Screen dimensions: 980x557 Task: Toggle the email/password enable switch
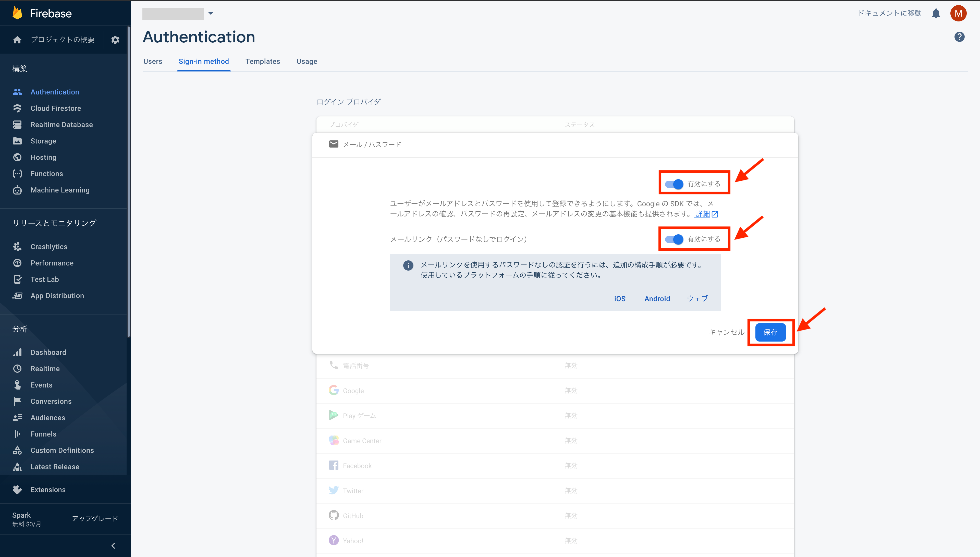[674, 184]
